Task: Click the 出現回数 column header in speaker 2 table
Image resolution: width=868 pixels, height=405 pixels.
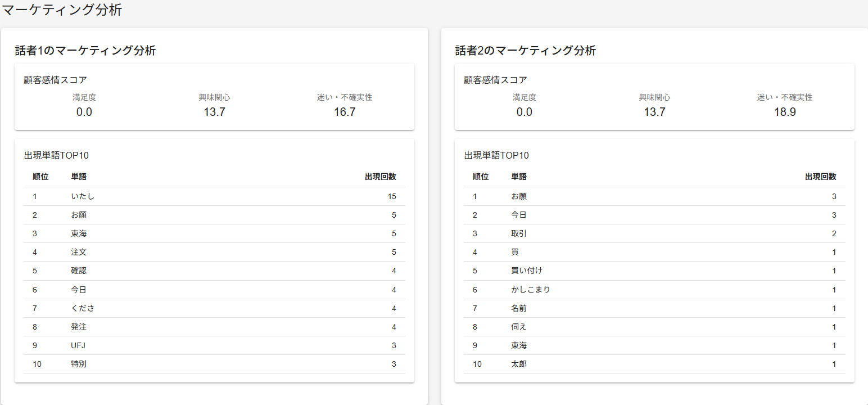Action: pos(821,177)
